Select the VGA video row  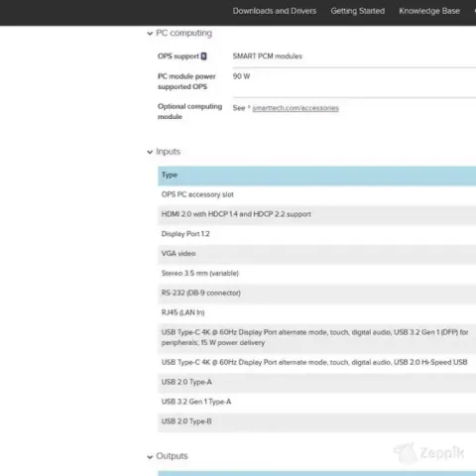pyautogui.click(x=317, y=254)
